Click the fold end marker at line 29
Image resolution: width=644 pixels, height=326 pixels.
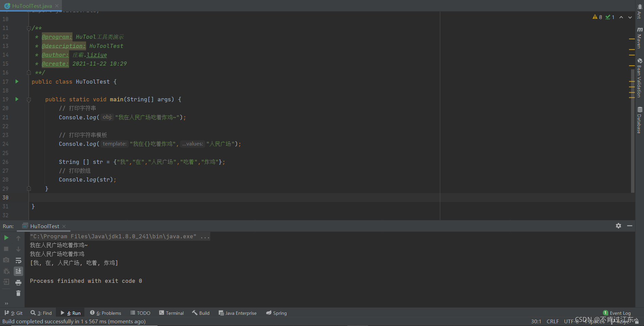pos(29,189)
